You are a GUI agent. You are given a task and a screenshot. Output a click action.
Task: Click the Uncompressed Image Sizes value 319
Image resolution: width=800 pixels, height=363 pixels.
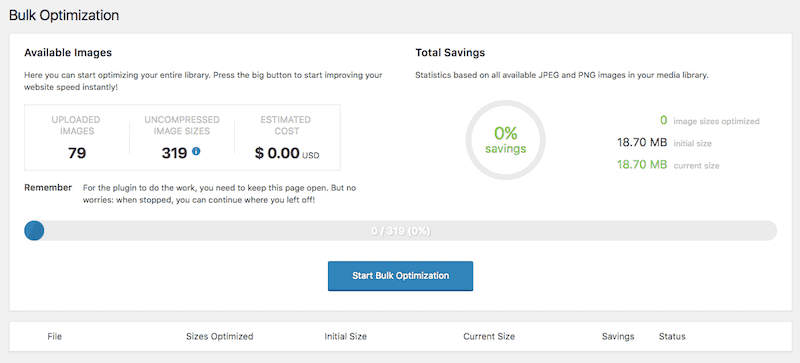tap(174, 153)
